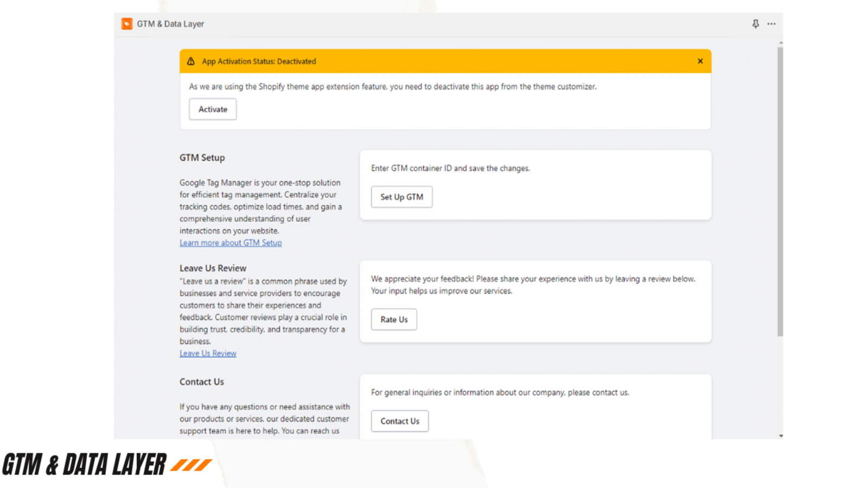
Task: Open the Leave Us Review link
Action: tap(208, 354)
